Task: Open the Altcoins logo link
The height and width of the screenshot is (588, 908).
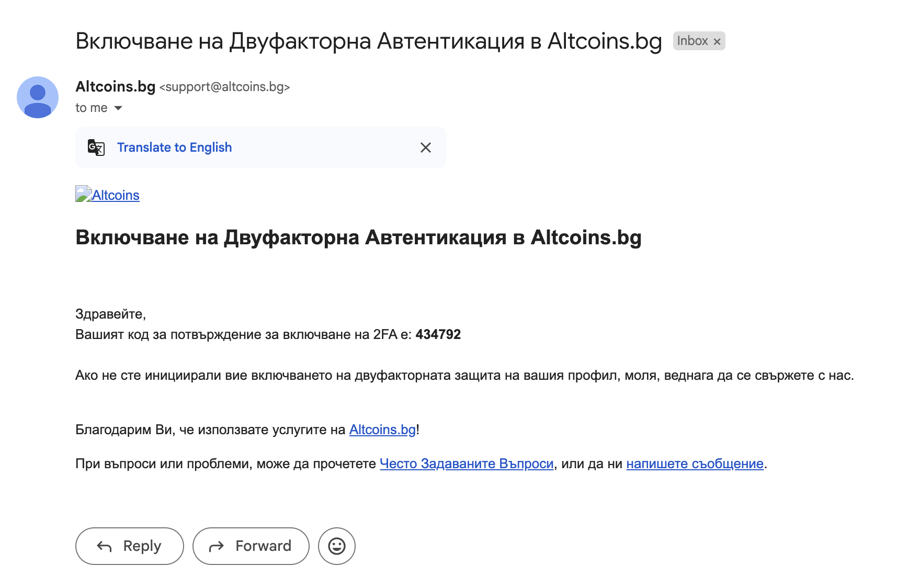Action: pyautogui.click(x=107, y=195)
